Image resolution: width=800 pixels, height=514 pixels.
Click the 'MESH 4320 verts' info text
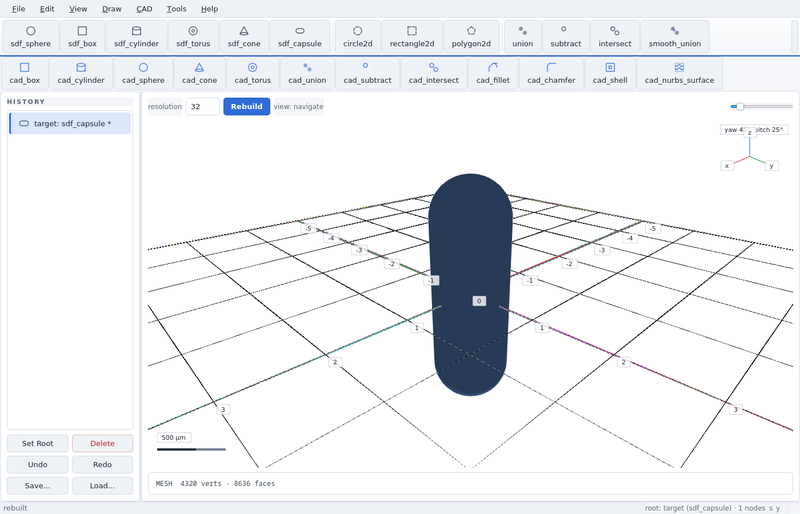[x=215, y=483]
